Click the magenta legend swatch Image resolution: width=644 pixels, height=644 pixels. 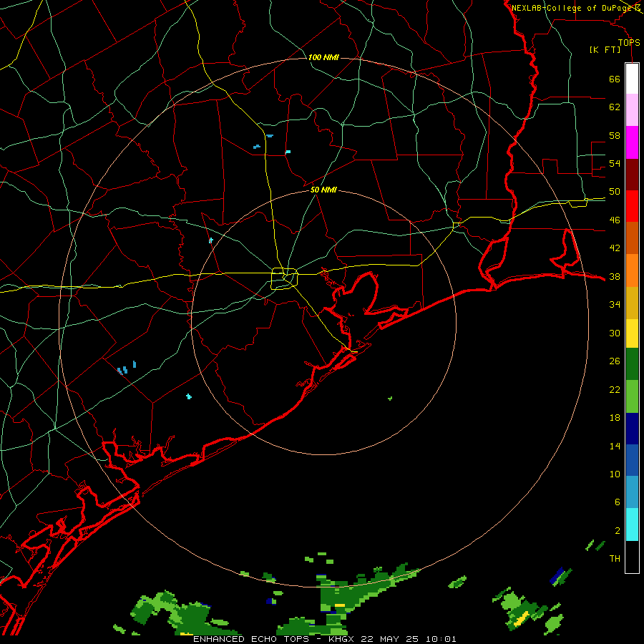(632, 142)
